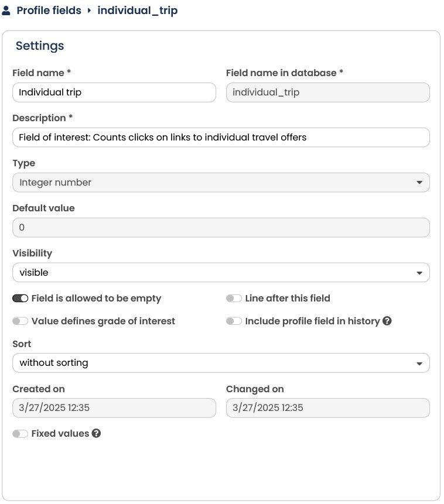Viewport: 444px width, 504px height.
Task: Open help icon next to Fixed values
Action: (96, 433)
